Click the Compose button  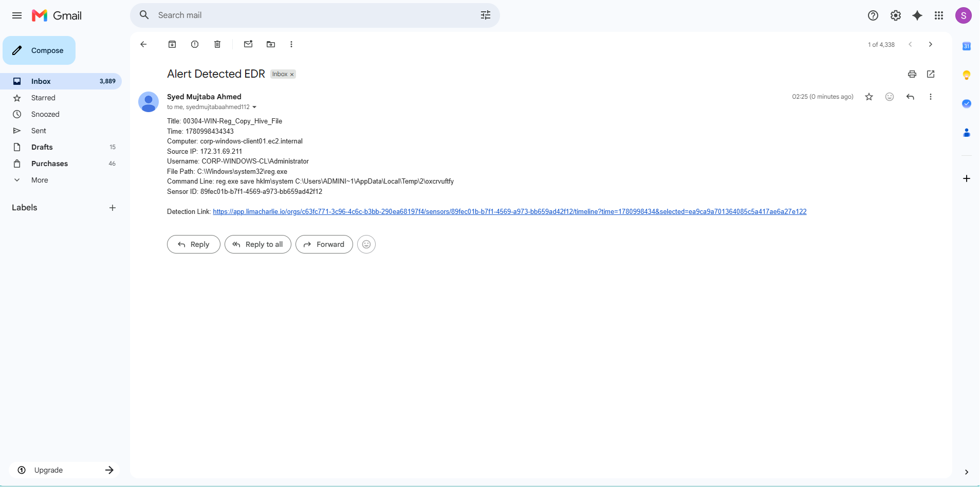[39, 50]
